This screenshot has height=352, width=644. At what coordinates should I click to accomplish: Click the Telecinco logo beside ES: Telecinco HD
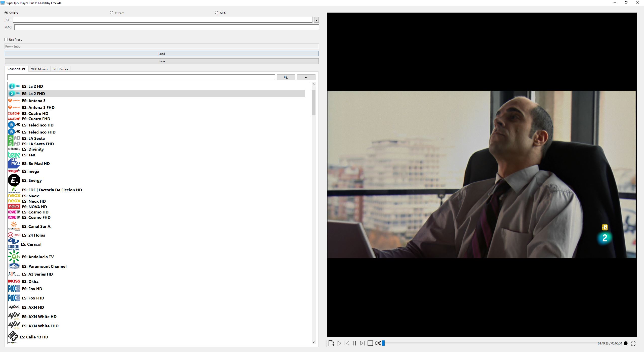(x=14, y=125)
